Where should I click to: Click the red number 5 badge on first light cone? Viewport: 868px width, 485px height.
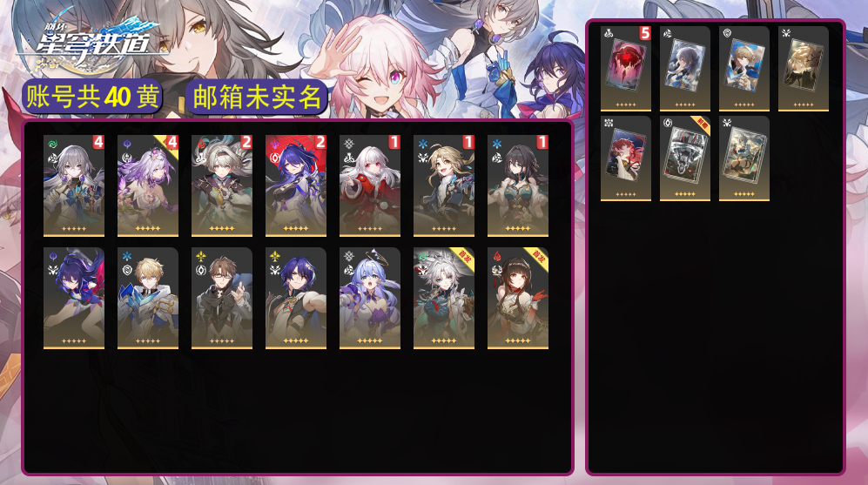(x=645, y=33)
